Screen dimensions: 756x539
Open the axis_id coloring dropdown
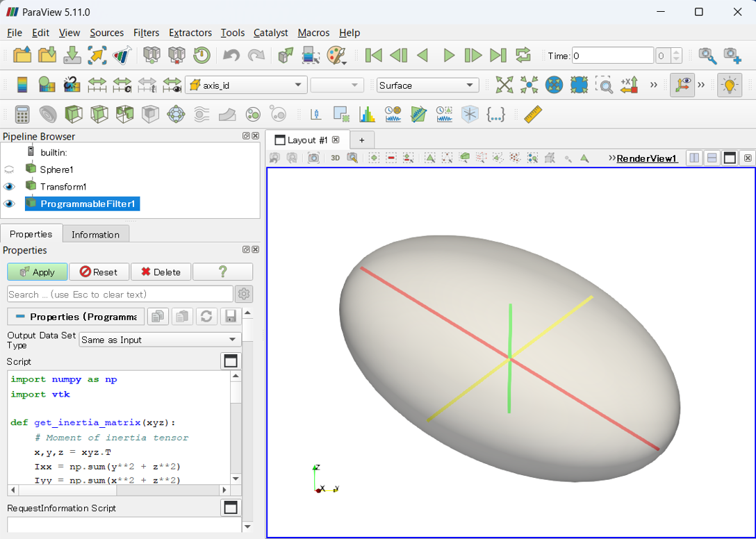246,85
